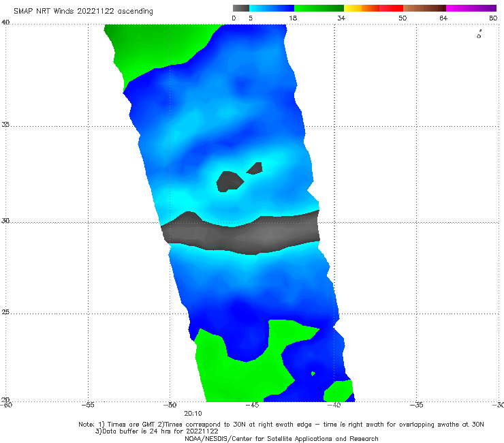Click the '34' color bar scale label
This screenshot has width=504, height=443.
(341, 18)
